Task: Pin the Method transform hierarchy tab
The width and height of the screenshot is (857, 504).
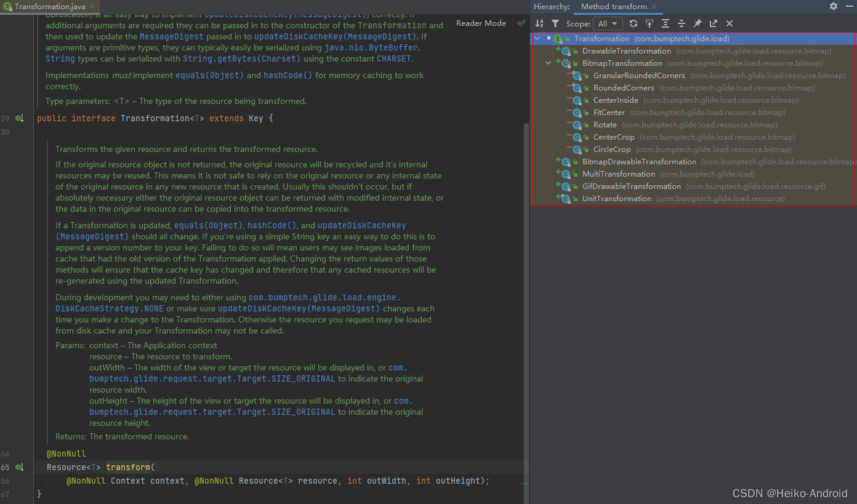Action: point(698,23)
